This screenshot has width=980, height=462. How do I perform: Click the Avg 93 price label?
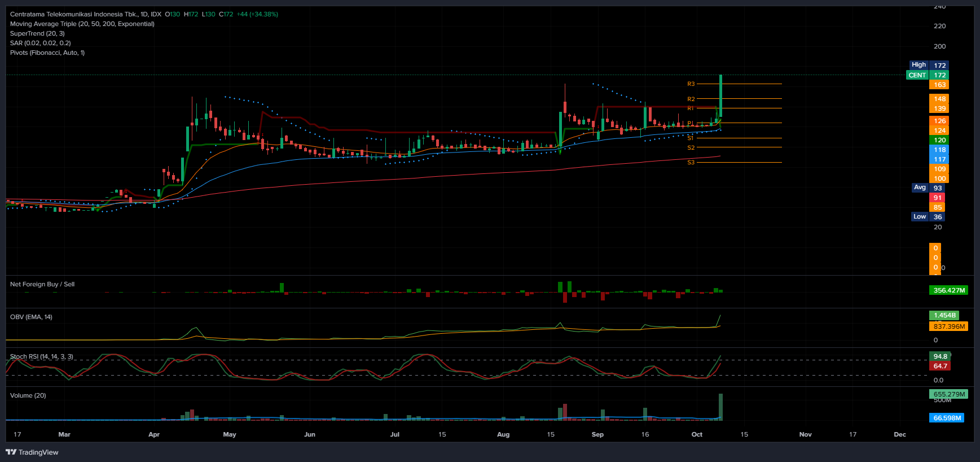coord(928,188)
